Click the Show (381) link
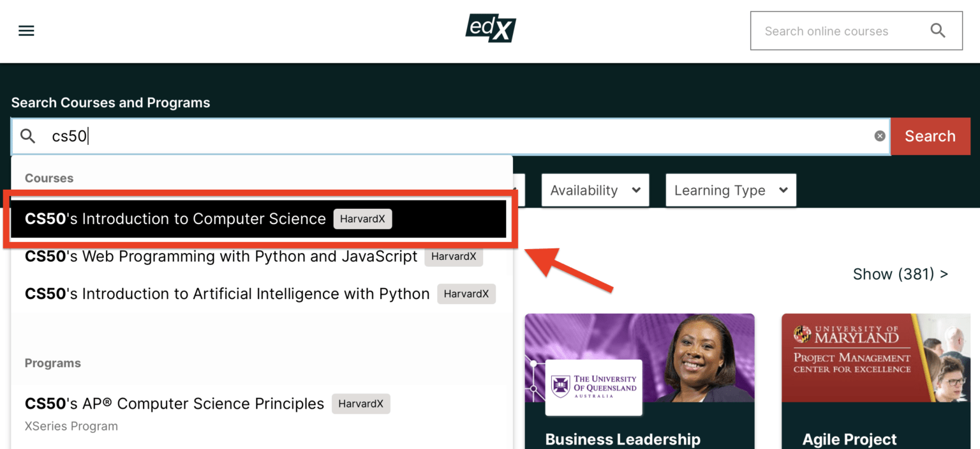980x449 pixels. point(900,273)
